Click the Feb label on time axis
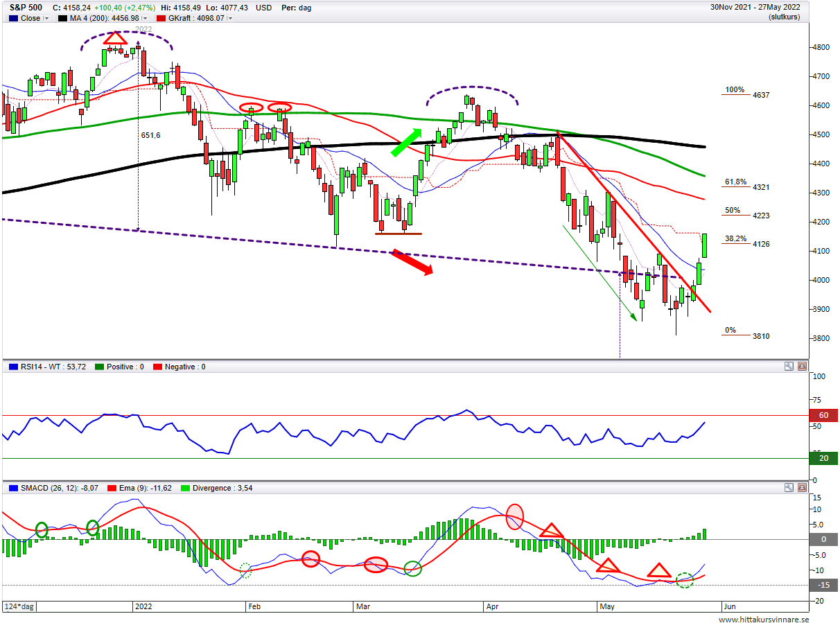Image resolution: width=840 pixels, height=623 pixels. coord(254,606)
